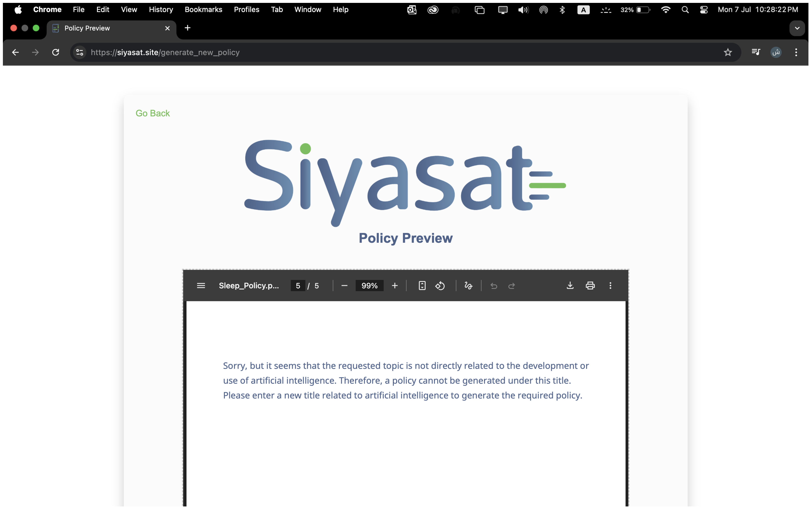Toggle the PDF sidebar menu
Viewport: 812px width, 510px height.
click(x=201, y=285)
